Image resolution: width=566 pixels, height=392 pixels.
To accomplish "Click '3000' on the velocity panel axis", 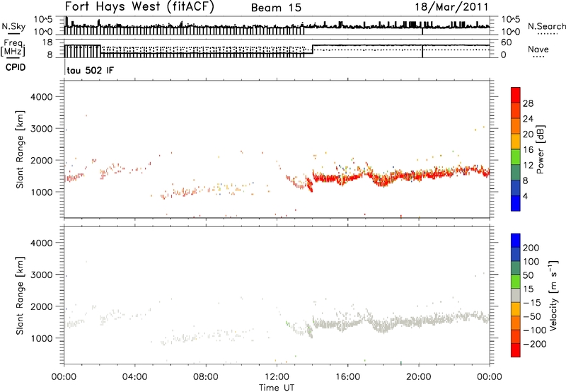I will 42,275.
